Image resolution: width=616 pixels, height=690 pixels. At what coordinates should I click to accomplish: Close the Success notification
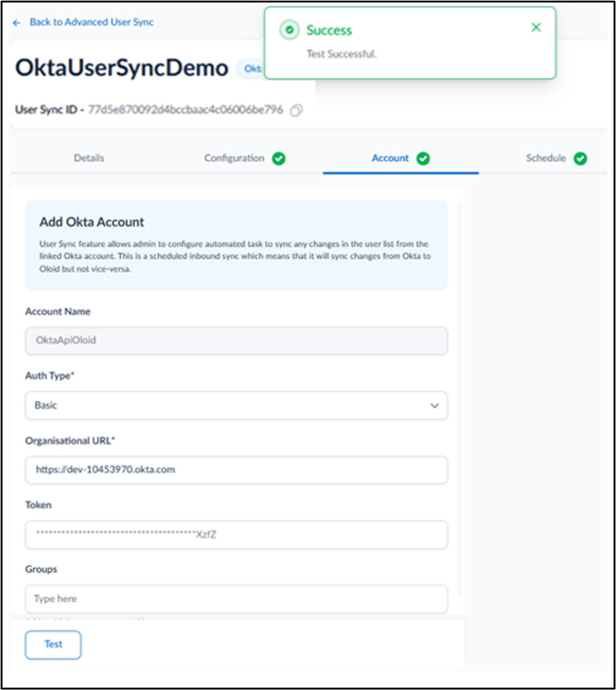pos(536,27)
